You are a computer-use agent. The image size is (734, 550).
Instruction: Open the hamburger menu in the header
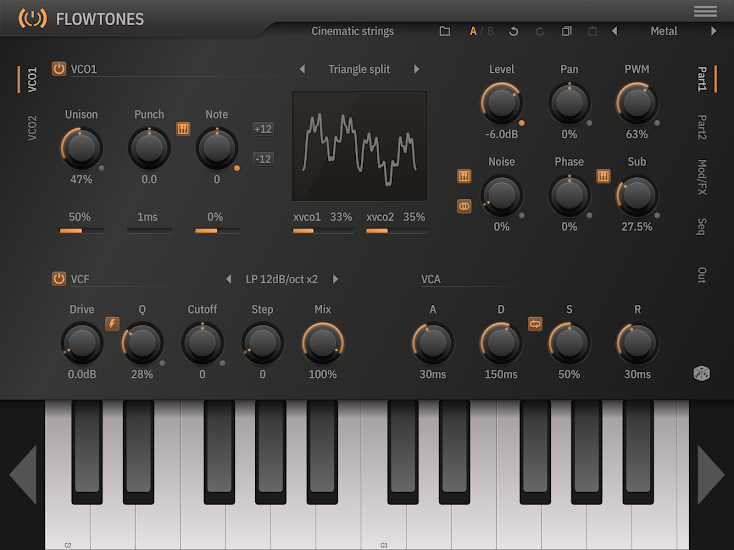[705, 11]
